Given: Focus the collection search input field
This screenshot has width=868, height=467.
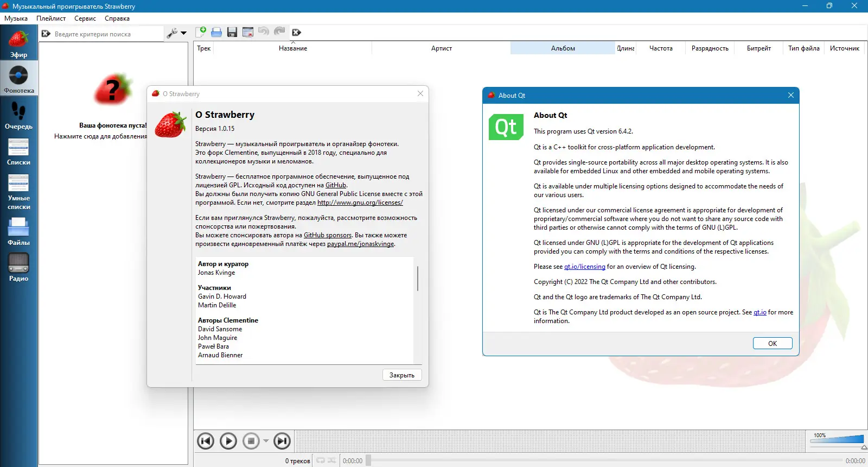Looking at the screenshot, I should [x=107, y=34].
